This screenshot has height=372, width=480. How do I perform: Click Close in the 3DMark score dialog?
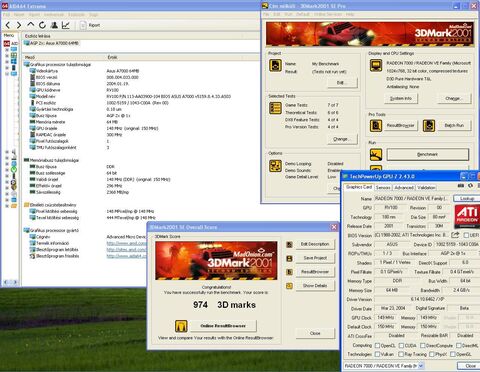point(315,333)
